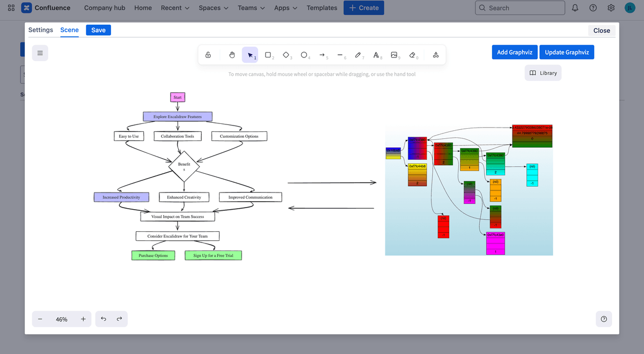Select the Increased Productivity node
Viewport: 644px width, 354px height.
point(121,197)
